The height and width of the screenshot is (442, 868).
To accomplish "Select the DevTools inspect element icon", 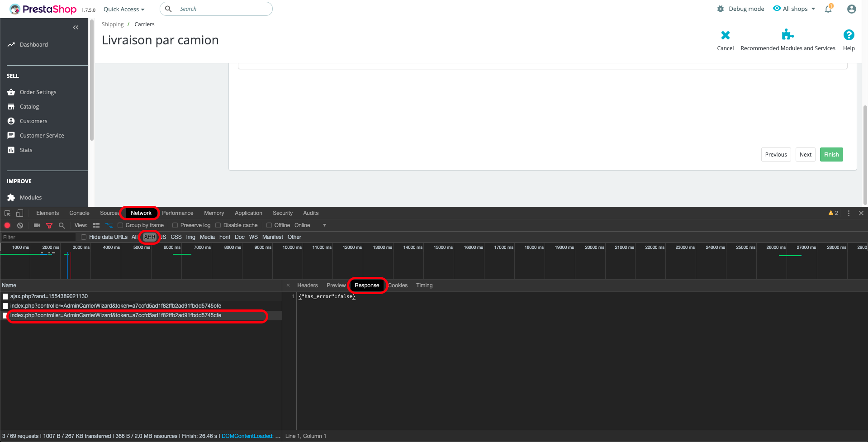I will (x=7, y=213).
